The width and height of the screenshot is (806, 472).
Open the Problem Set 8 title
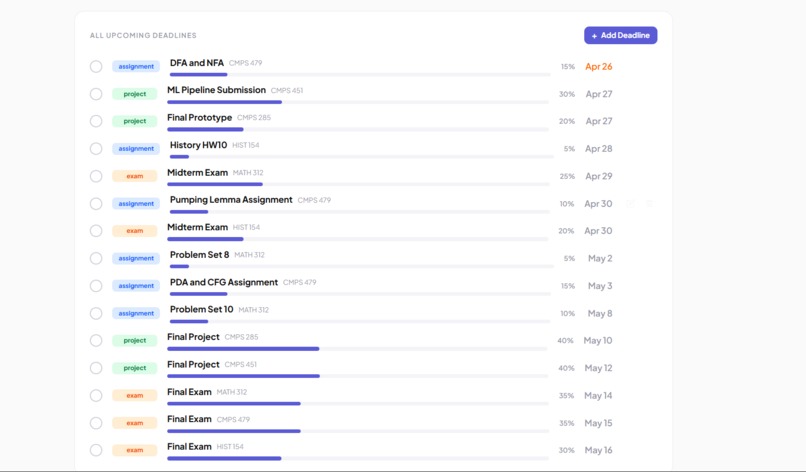(x=199, y=255)
